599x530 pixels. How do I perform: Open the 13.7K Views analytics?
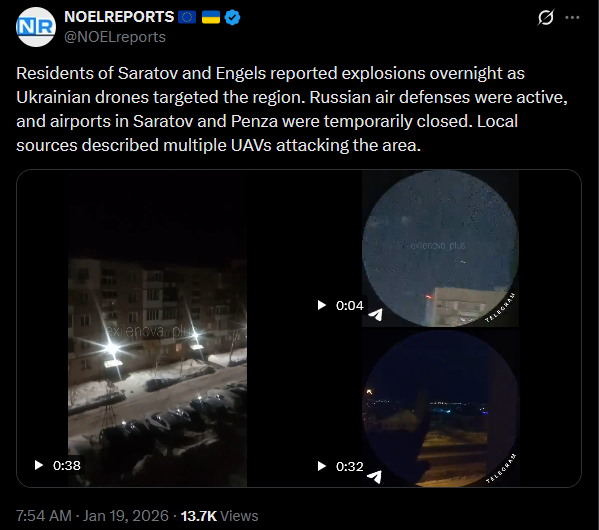coord(219,515)
